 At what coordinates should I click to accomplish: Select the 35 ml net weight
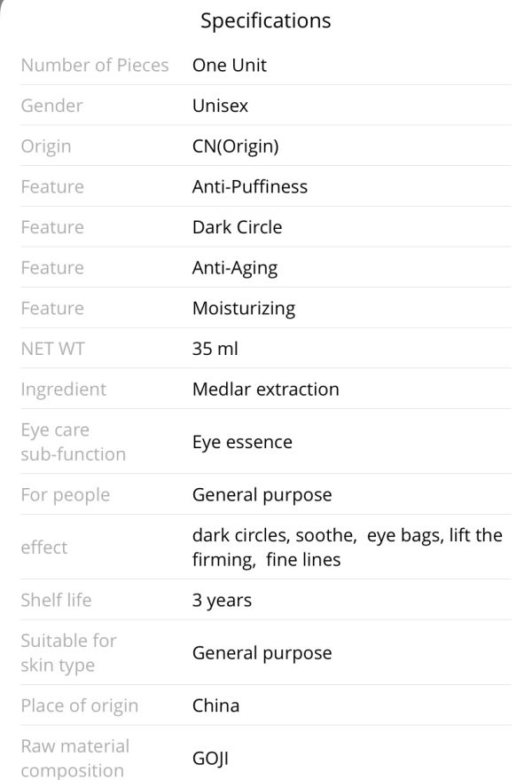(x=215, y=349)
